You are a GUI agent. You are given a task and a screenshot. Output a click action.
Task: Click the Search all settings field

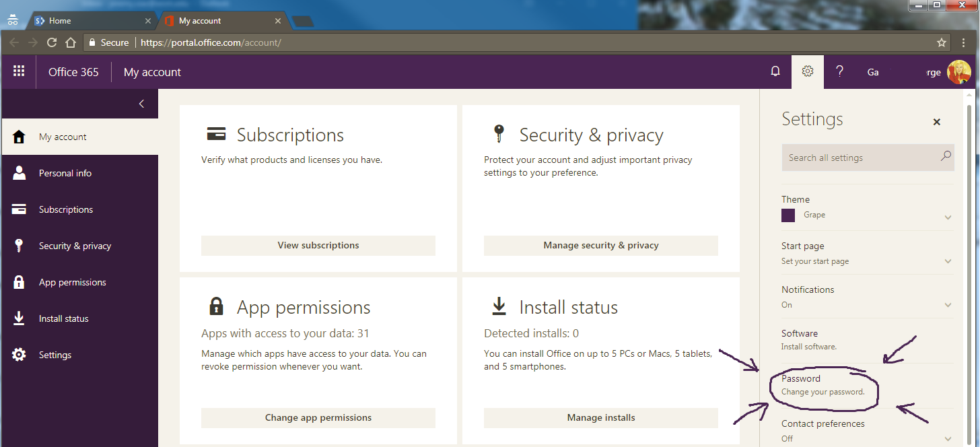tap(868, 158)
